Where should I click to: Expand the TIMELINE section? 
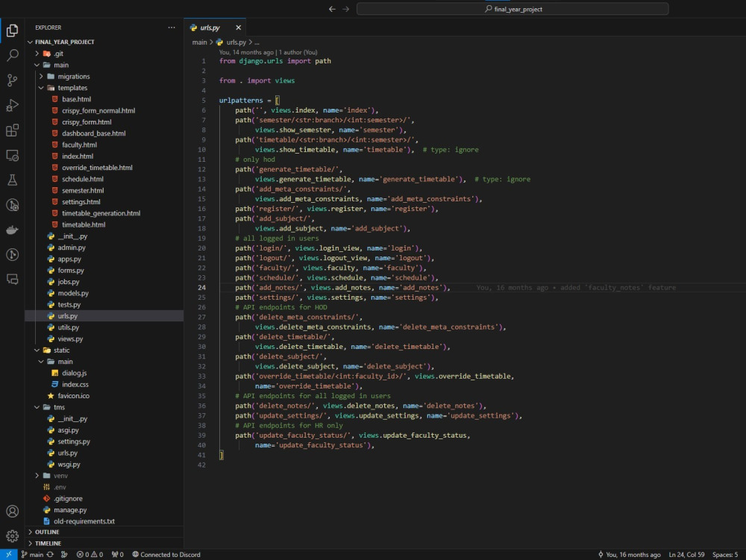coord(104,544)
